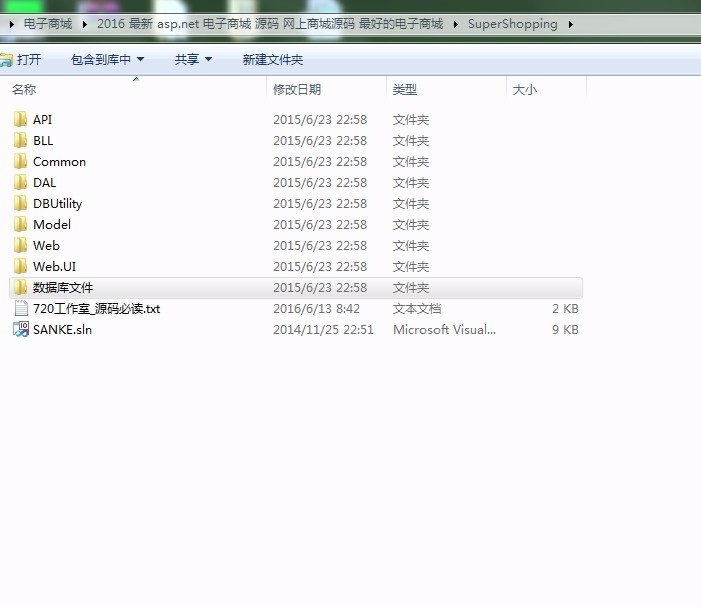Click the 2014/11/25 22:51 date cell
Image resolution: width=701 pixels, height=607 pixels.
click(323, 329)
